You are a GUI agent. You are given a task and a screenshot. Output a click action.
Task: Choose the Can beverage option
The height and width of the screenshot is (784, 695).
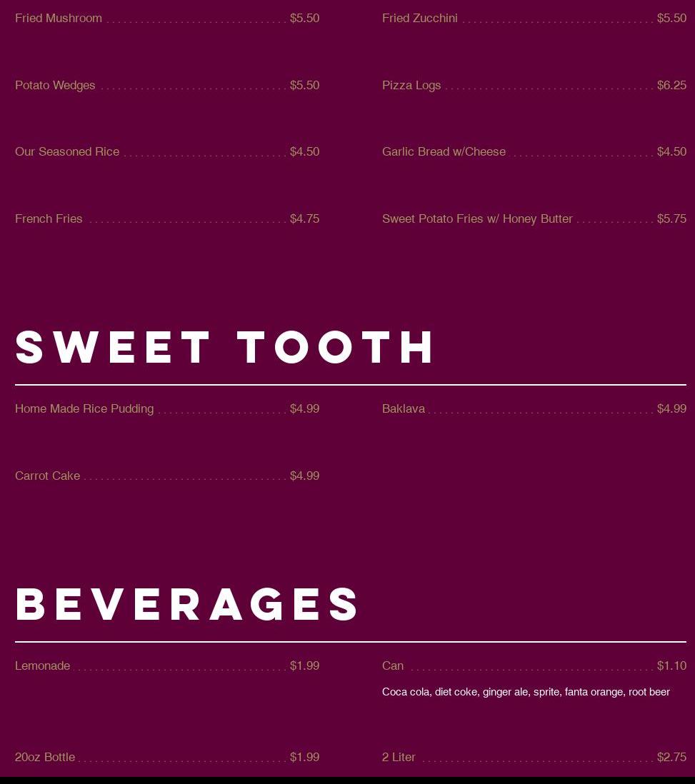pyautogui.click(x=393, y=666)
